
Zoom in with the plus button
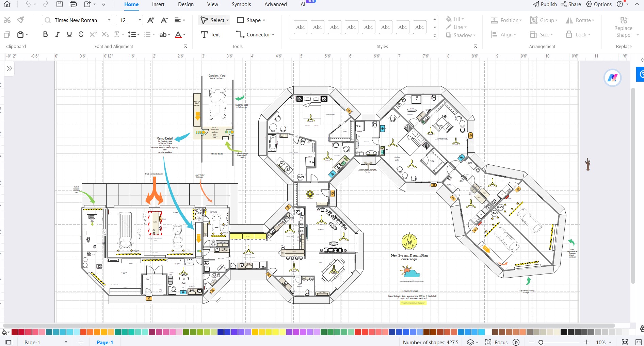(x=586, y=342)
